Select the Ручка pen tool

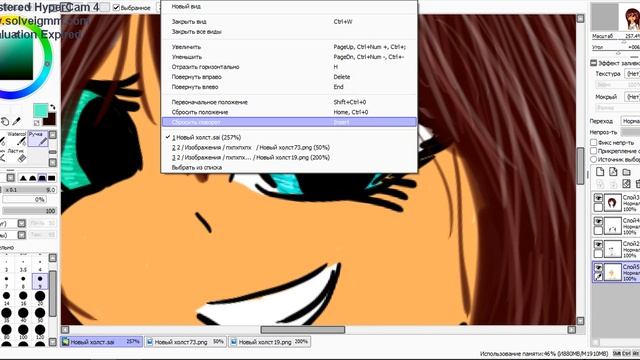click(x=38, y=139)
